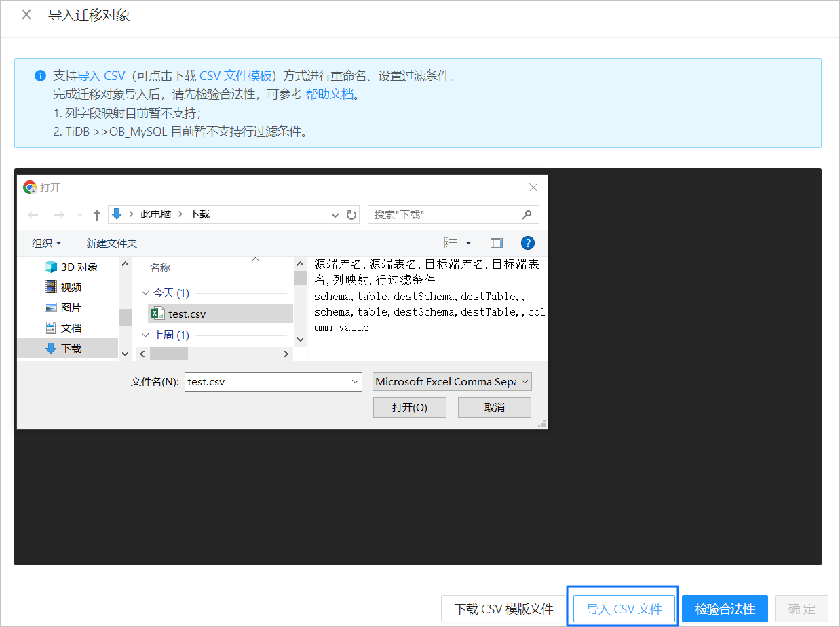Toggle the preview pane icon
The image size is (840, 627).
[x=497, y=243]
